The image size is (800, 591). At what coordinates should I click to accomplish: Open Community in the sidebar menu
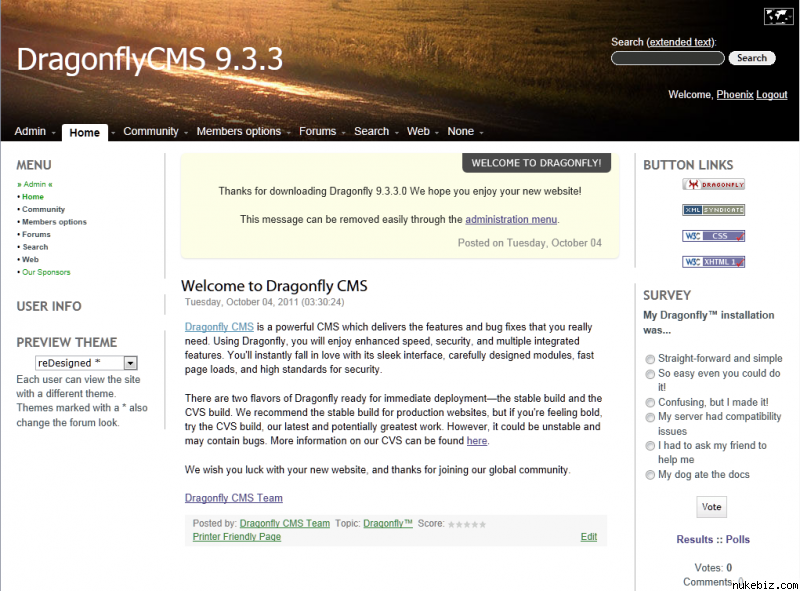43,209
